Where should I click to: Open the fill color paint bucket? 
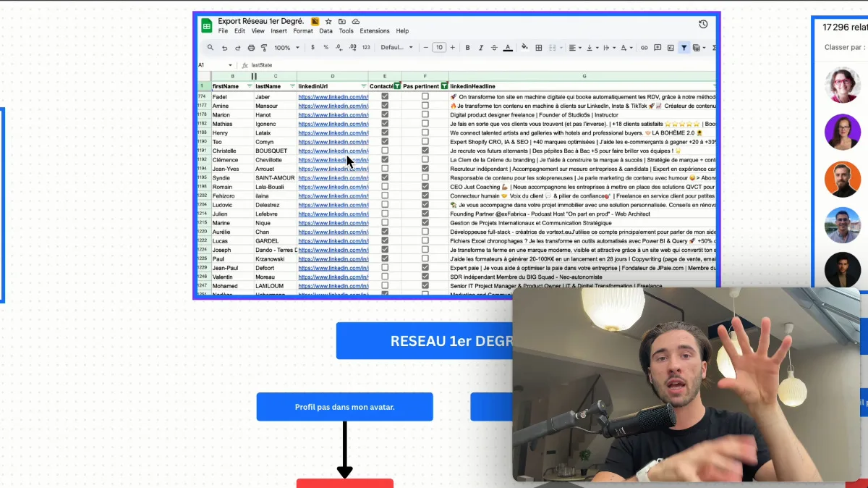coord(524,48)
